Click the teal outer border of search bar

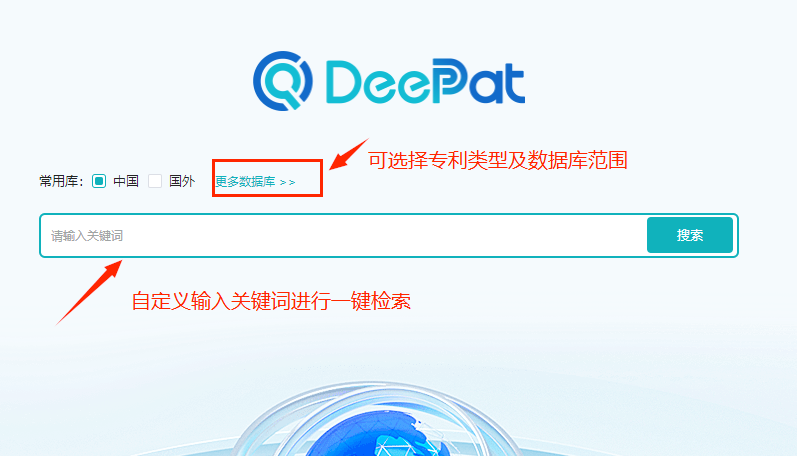pos(389,215)
